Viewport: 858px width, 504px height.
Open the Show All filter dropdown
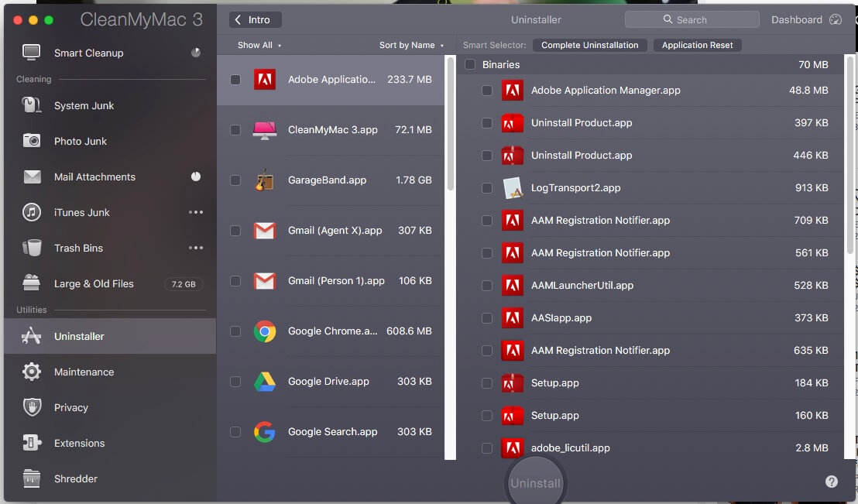(x=259, y=45)
